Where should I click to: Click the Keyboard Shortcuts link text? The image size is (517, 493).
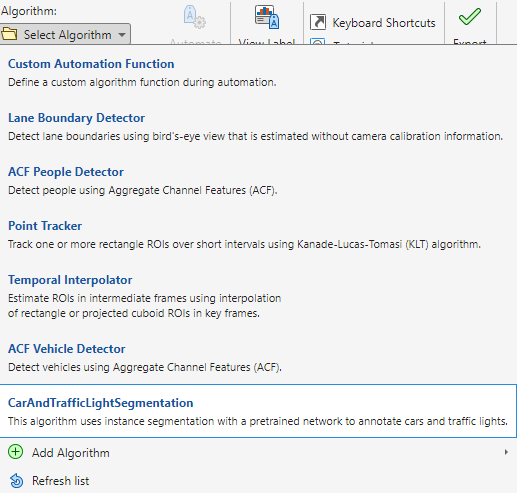pyautogui.click(x=384, y=23)
